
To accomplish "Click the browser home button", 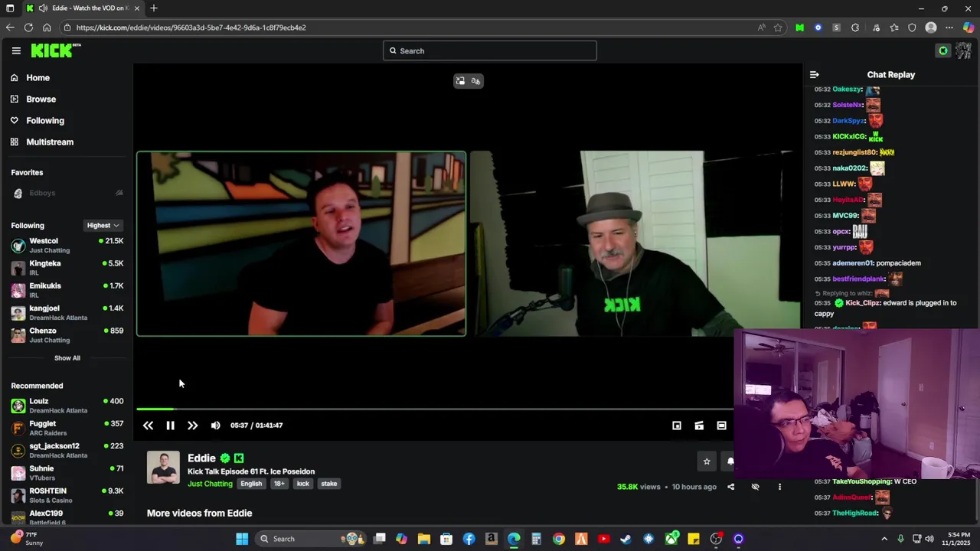I will pos(47,28).
